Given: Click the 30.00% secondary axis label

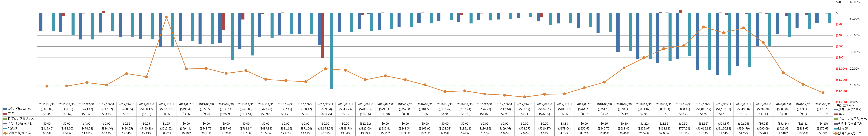Looking at the screenshot, I should 854,52.
